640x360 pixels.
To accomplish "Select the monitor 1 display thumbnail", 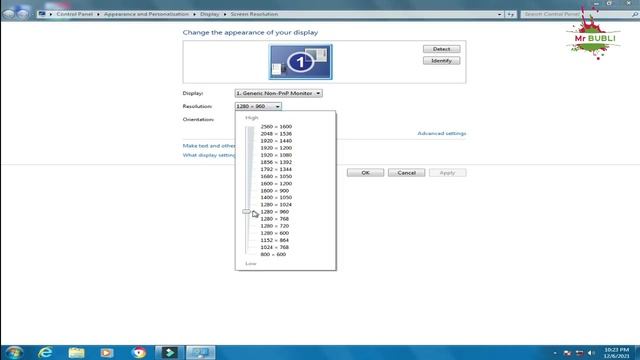I will point(300,62).
